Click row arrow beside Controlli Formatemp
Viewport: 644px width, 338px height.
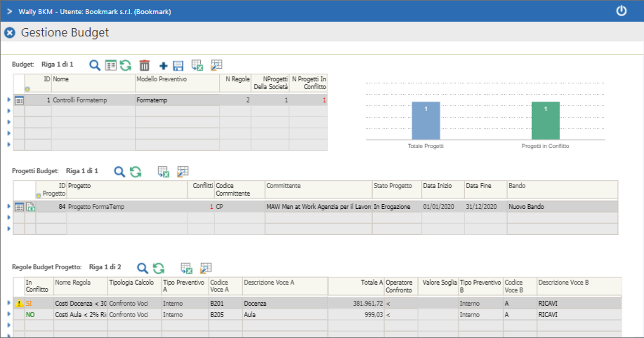(9, 100)
